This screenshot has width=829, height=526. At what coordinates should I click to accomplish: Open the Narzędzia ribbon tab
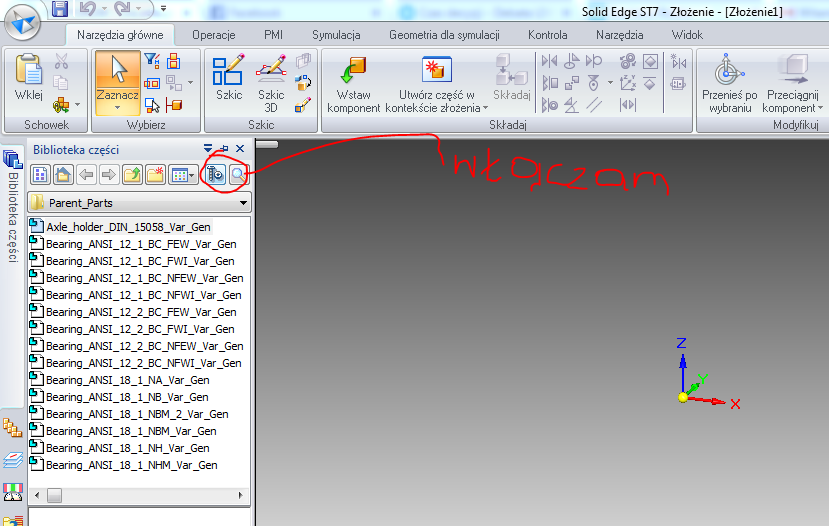pos(620,35)
